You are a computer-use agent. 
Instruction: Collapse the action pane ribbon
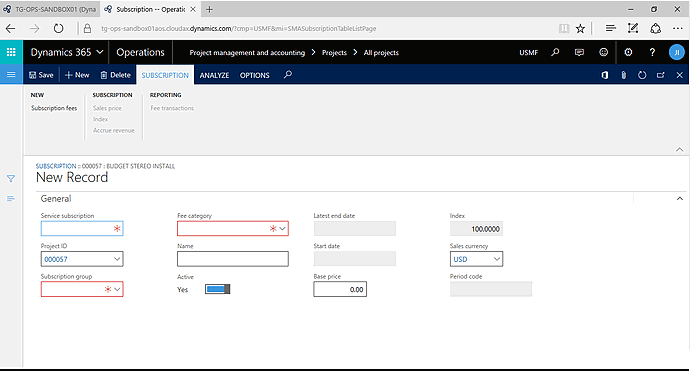coord(679,150)
